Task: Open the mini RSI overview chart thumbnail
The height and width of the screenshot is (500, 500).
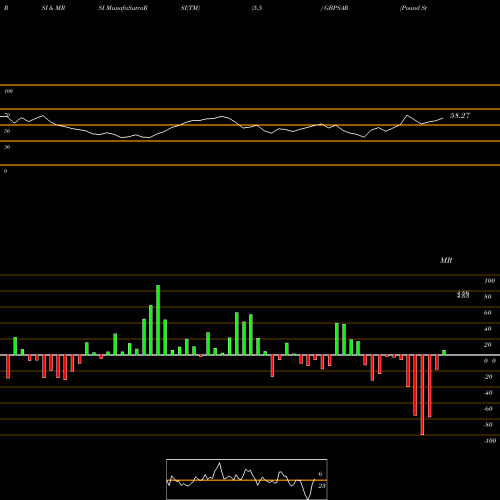Action: (247, 479)
